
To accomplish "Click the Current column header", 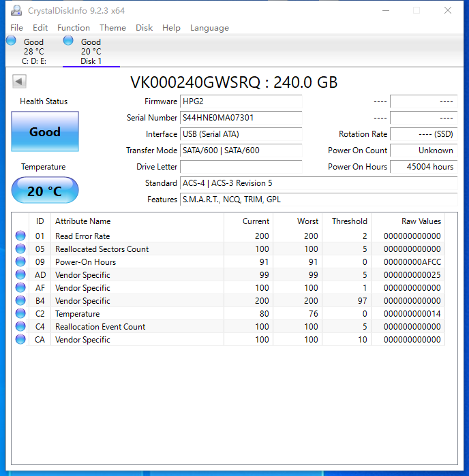I will point(248,221).
